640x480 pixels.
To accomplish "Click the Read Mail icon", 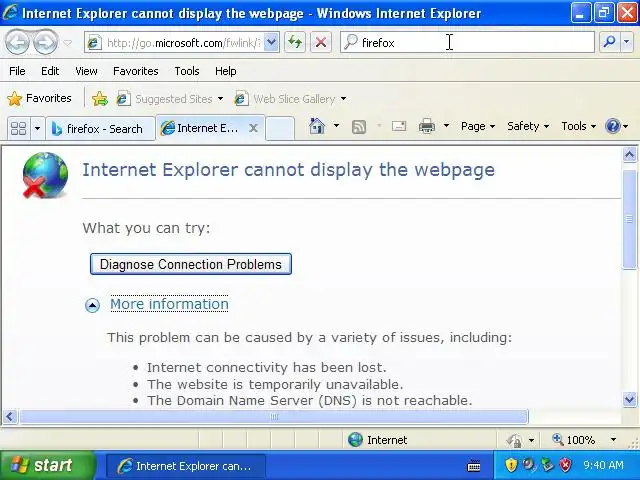I will [x=399, y=126].
